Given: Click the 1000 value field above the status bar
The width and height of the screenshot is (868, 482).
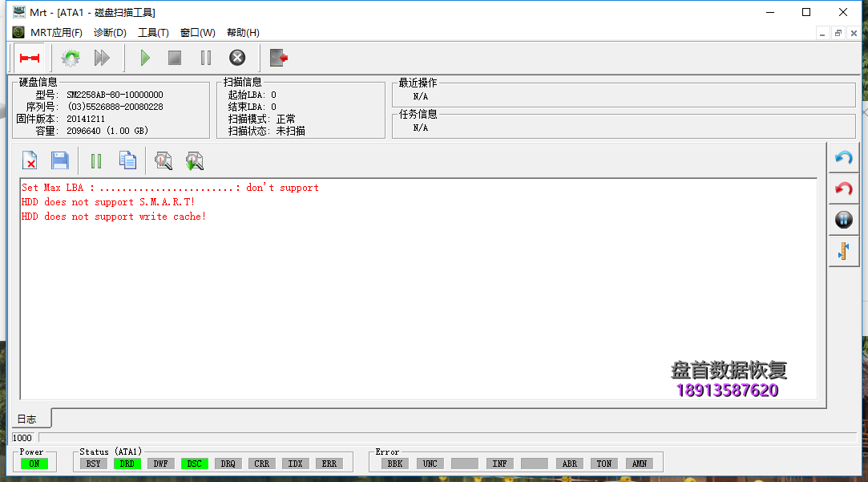Looking at the screenshot, I should (22, 438).
